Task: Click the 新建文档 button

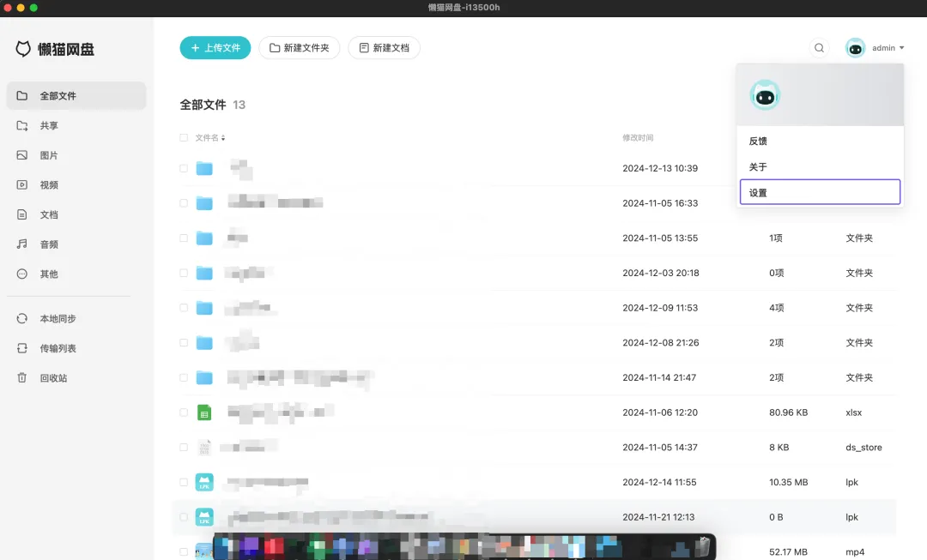Action: tap(385, 48)
